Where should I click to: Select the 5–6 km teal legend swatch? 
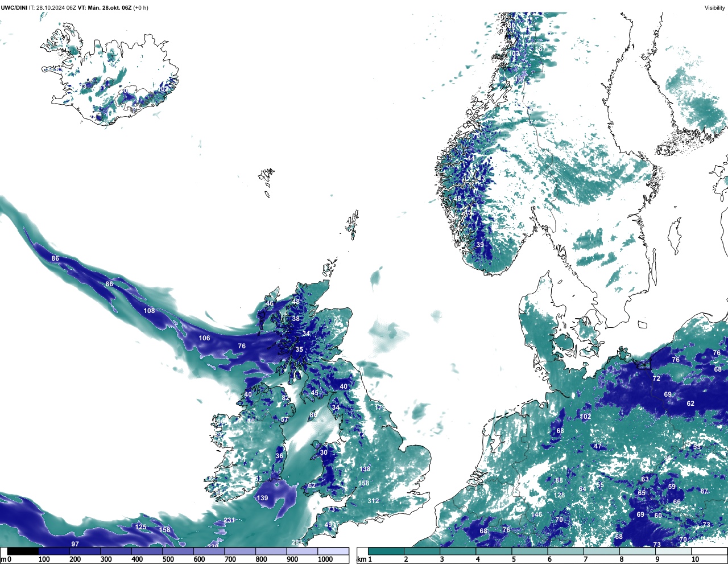[x=530, y=551]
